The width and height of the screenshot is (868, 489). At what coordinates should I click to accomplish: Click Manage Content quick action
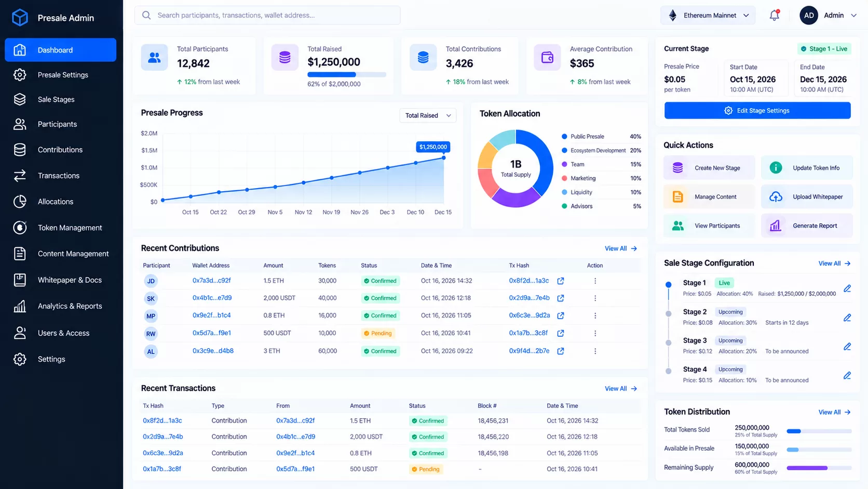point(709,197)
